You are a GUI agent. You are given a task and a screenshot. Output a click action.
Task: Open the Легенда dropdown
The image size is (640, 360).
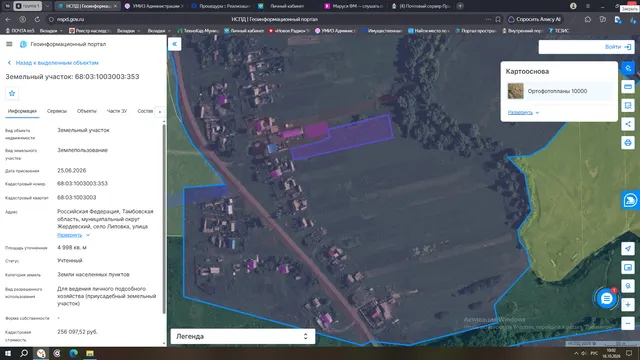tap(243, 336)
